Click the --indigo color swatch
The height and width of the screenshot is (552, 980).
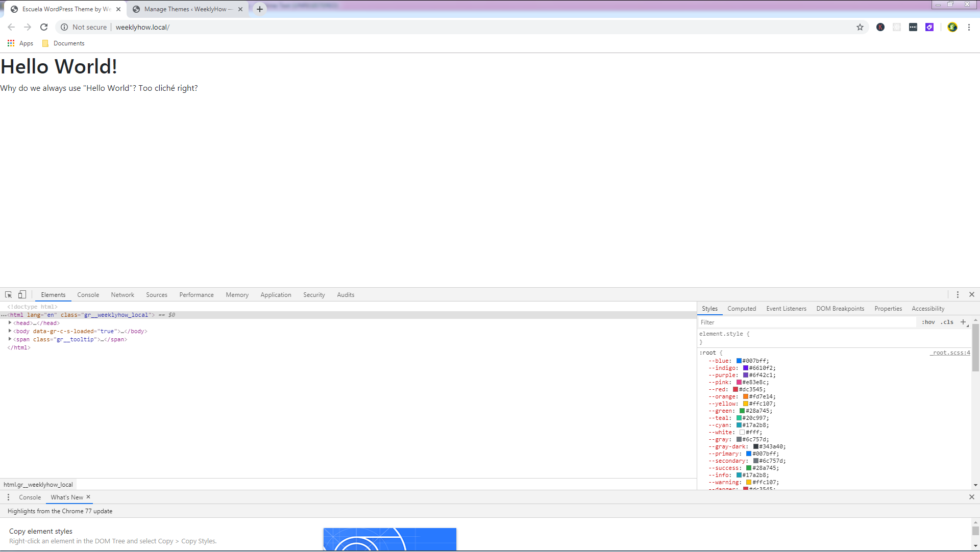coord(746,368)
